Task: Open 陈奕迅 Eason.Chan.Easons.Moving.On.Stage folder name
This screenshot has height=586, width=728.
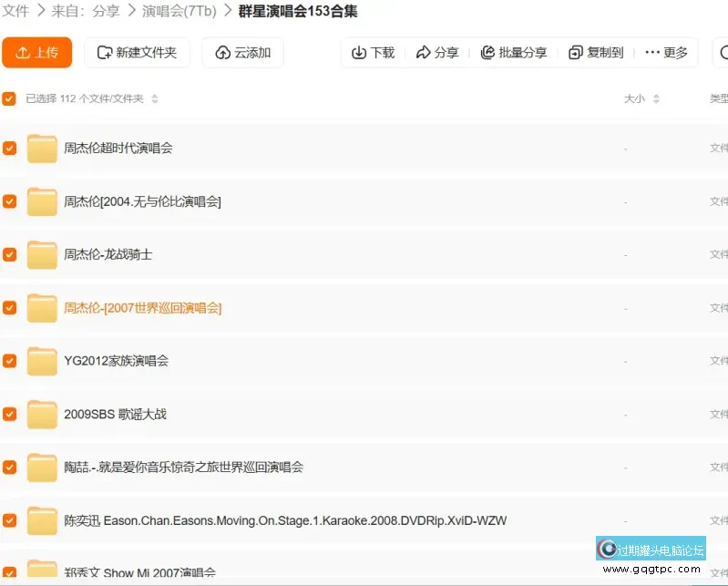Action: 285,520
